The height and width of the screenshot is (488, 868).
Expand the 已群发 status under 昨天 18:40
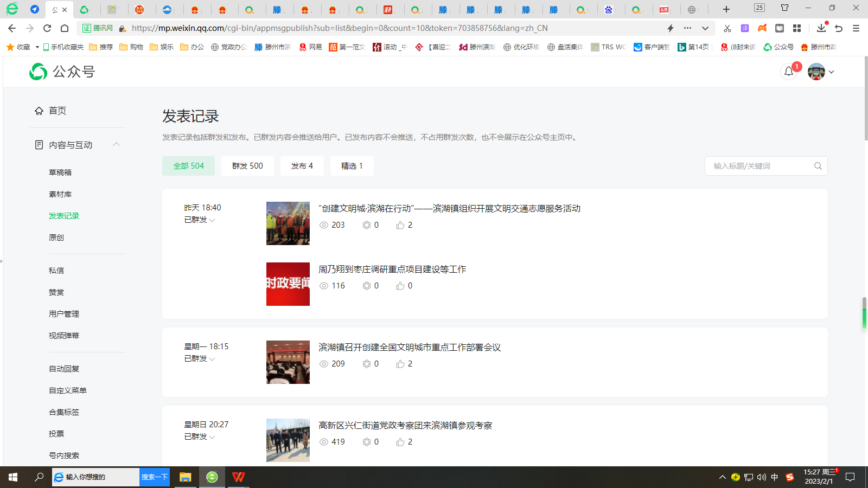pyautogui.click(x=200, y=220)
